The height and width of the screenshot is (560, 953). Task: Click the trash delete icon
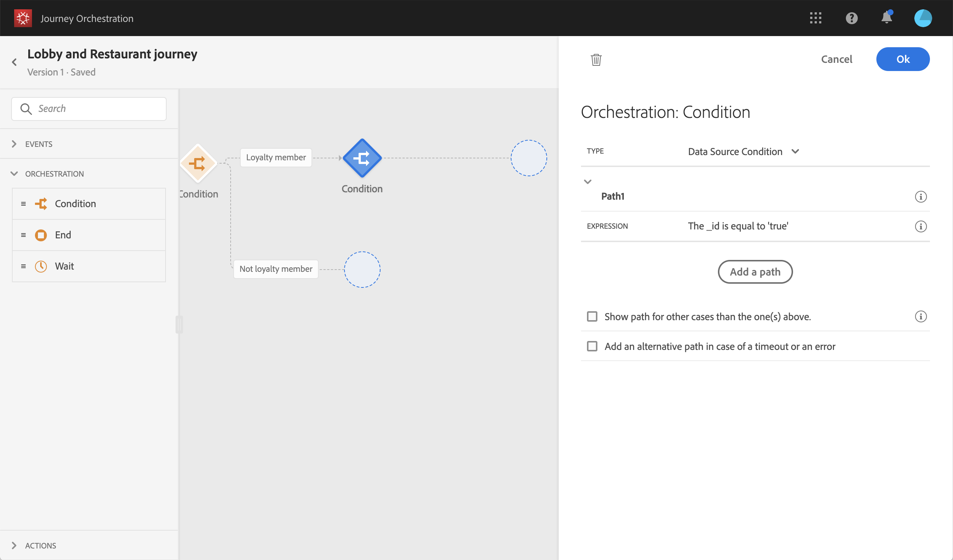click(596, 59)
